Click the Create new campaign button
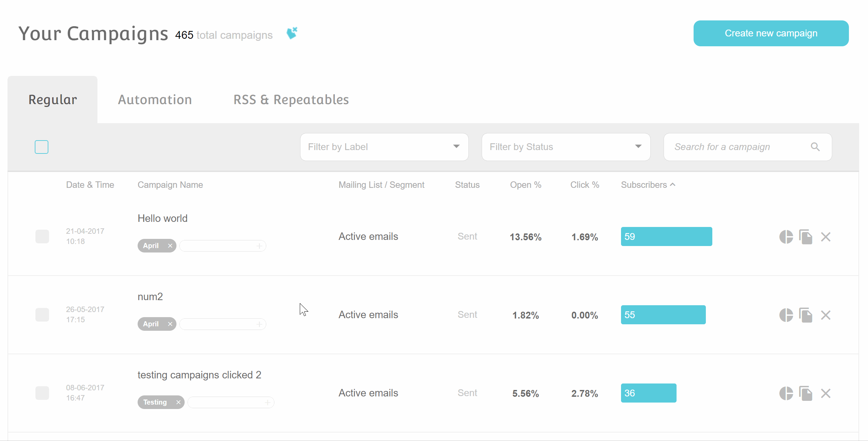Viewport: 868px width, 441px height. pyautogui.click(x=771, y=33)
